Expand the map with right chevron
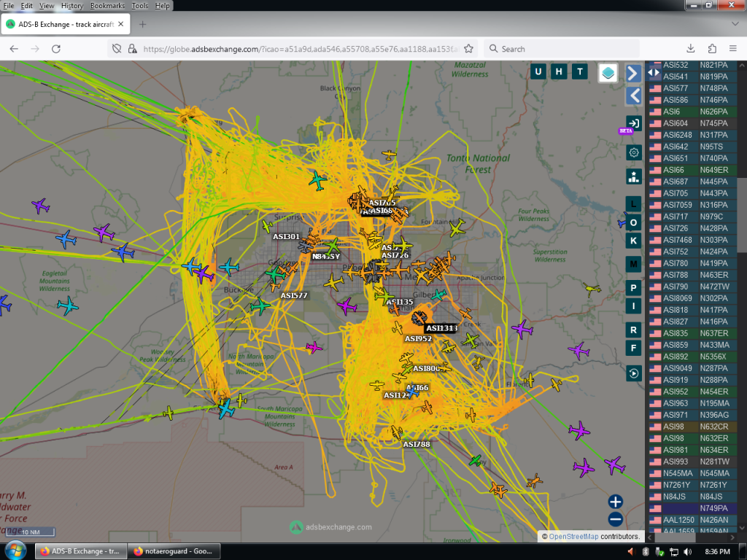This screenshot has width=747, height=560. pyautogui.click(x=633, y=74)
